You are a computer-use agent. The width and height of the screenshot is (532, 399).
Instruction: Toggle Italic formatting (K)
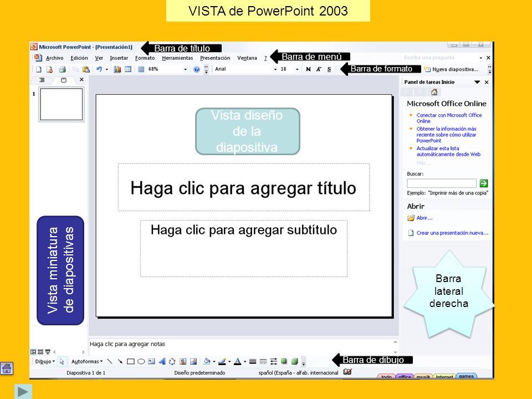[319, 69]
